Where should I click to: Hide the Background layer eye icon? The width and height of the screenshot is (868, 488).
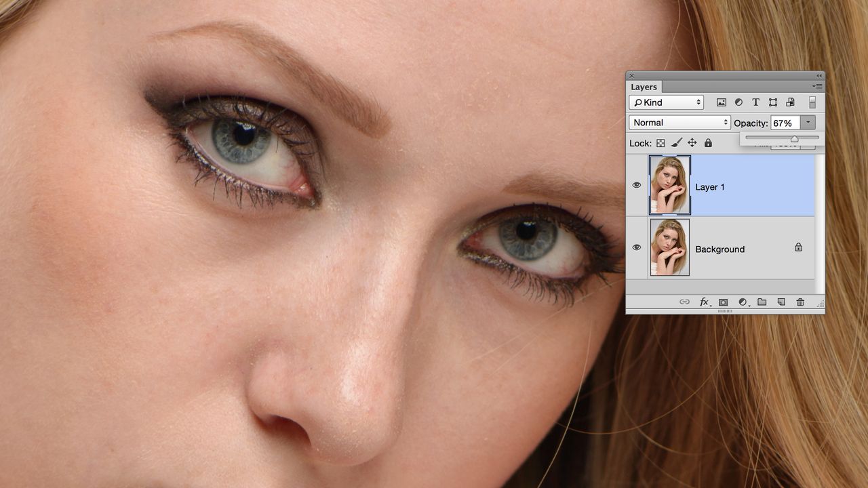(x=637, y=247)
